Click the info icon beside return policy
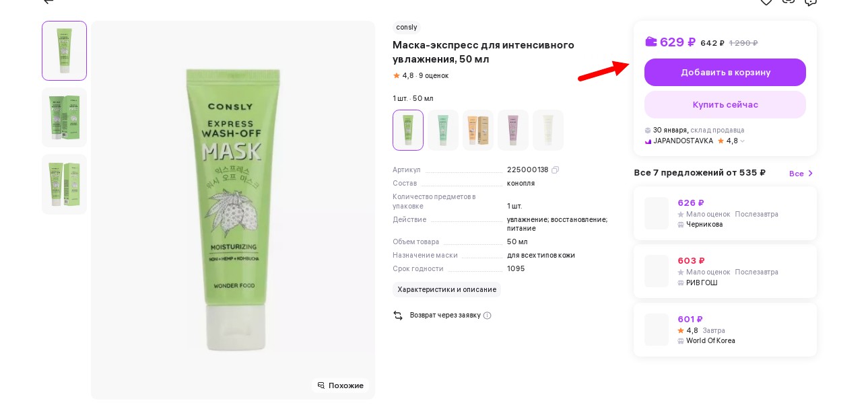The image size is (868, 407). click(x=488, y=316)
